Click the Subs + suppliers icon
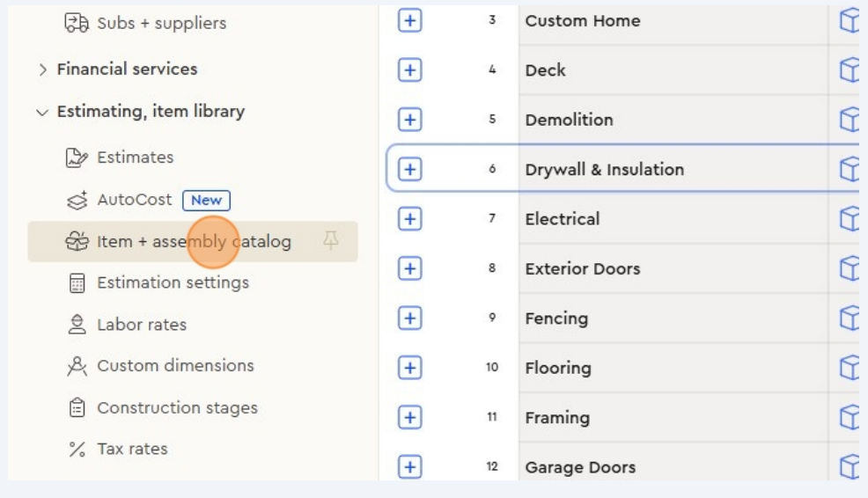 tap(74, 24)
